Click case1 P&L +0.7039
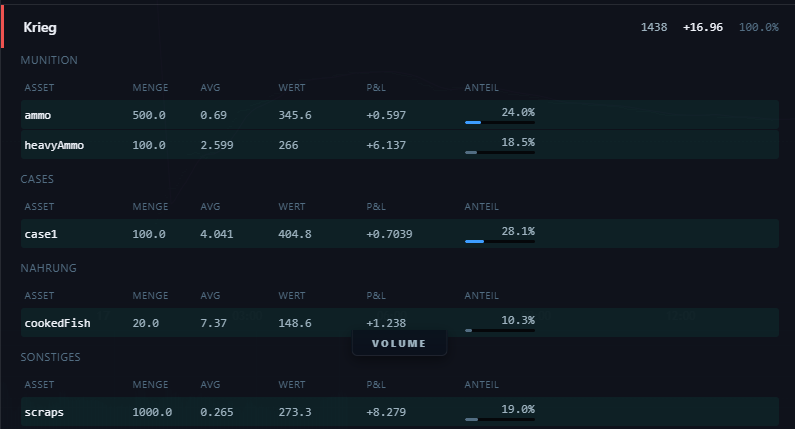 pyautogui.click(x=389, y=234)
